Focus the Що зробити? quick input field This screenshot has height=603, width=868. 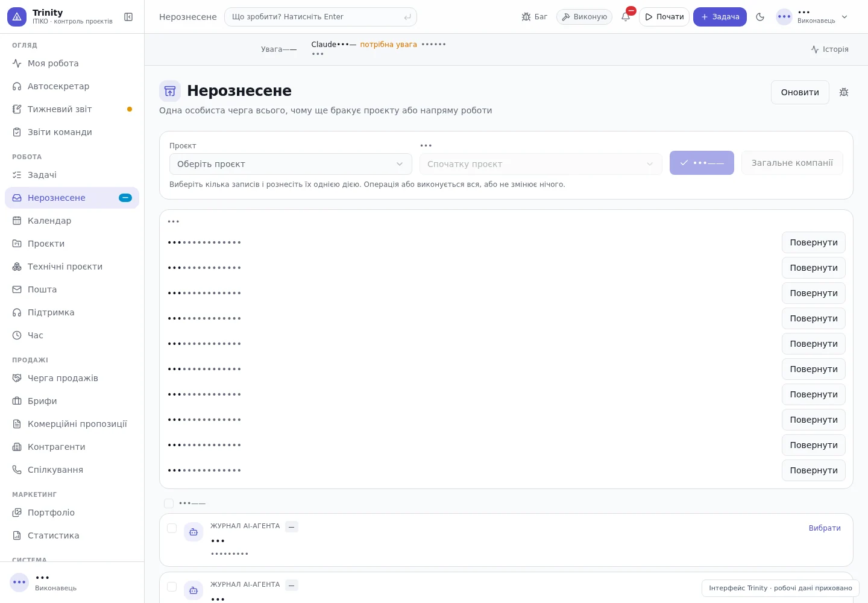[x=321, y=17]
